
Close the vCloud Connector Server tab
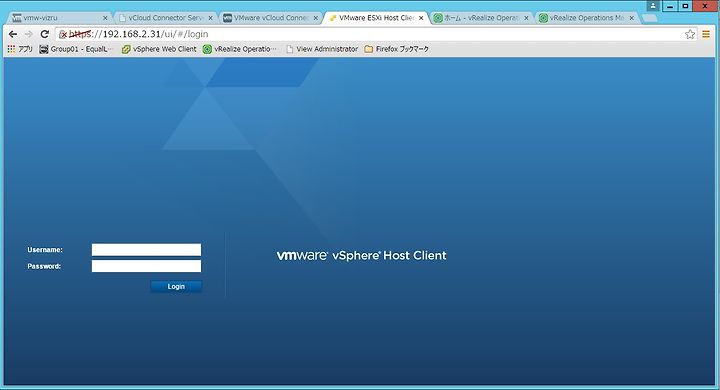pyautogui.click(x=211, y=18)
